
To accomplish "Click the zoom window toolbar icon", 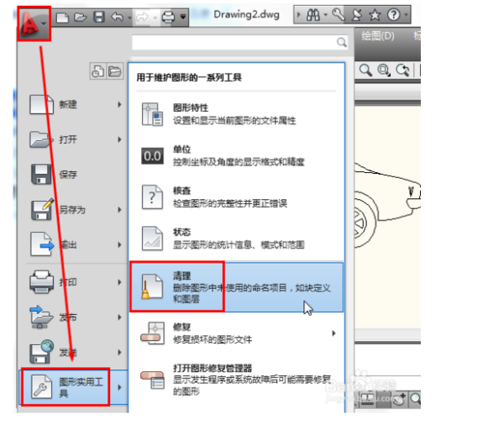I will coord(384,70).
